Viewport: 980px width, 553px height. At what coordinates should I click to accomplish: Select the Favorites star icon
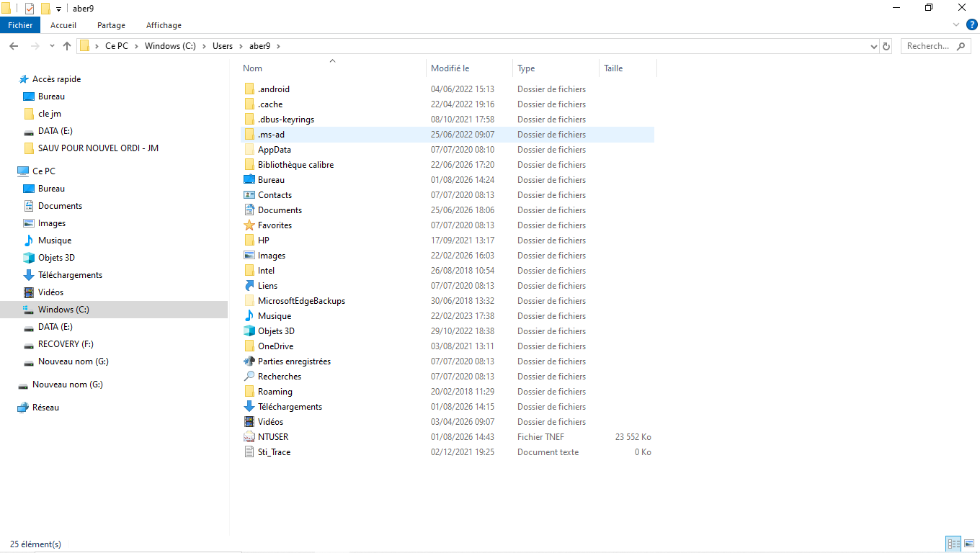pyautogui.click(x=249, y=225)
